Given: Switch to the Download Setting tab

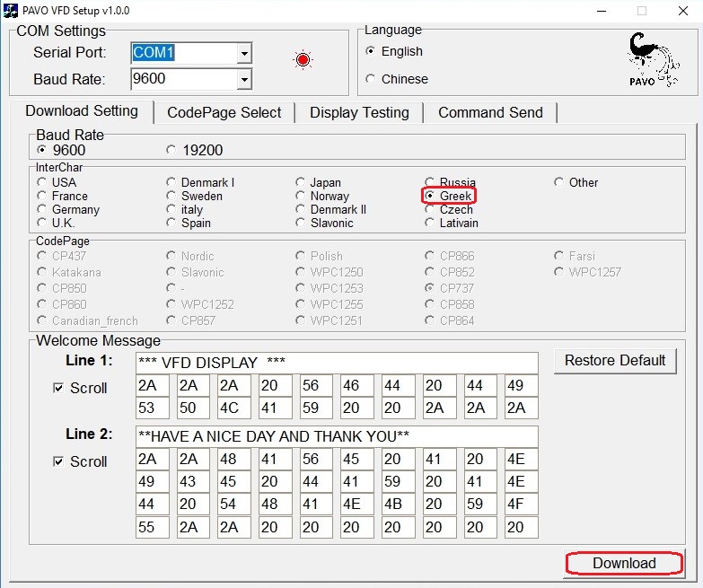Looking at the screenshot, I should pos(82,111).
